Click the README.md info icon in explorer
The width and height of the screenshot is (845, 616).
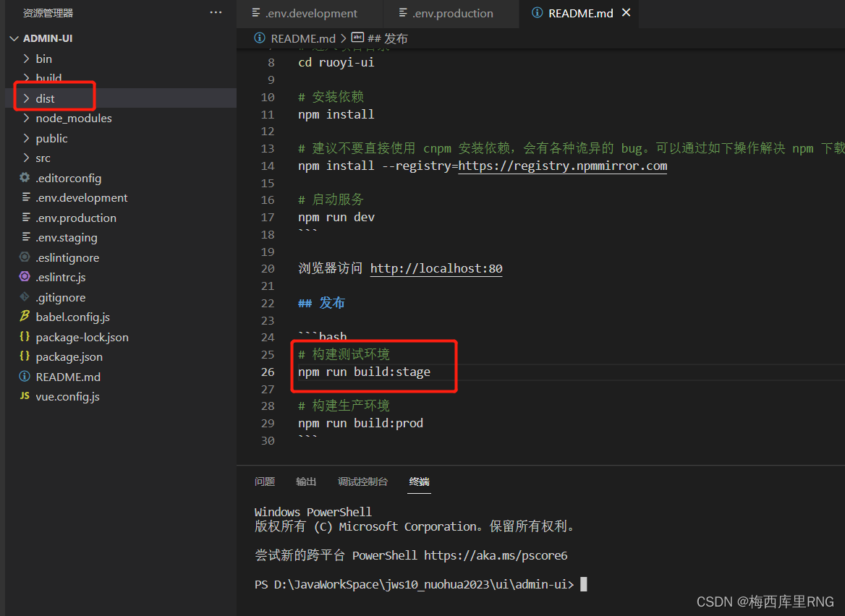pos(25,377)
